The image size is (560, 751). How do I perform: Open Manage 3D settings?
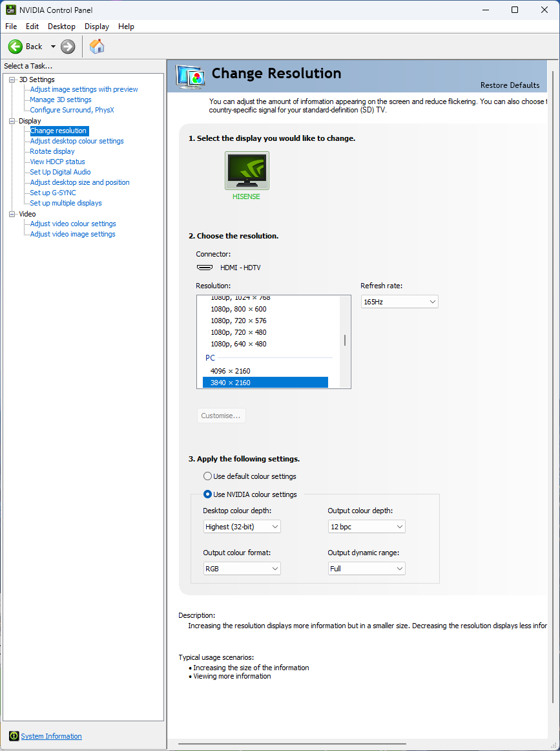click(60, 100)
